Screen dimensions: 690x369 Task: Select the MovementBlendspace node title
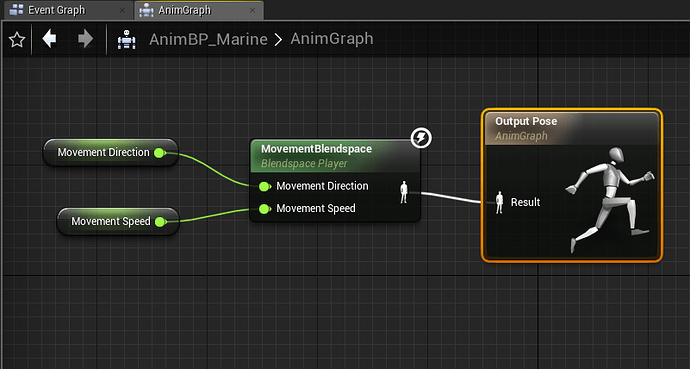[x=316, y=149]
